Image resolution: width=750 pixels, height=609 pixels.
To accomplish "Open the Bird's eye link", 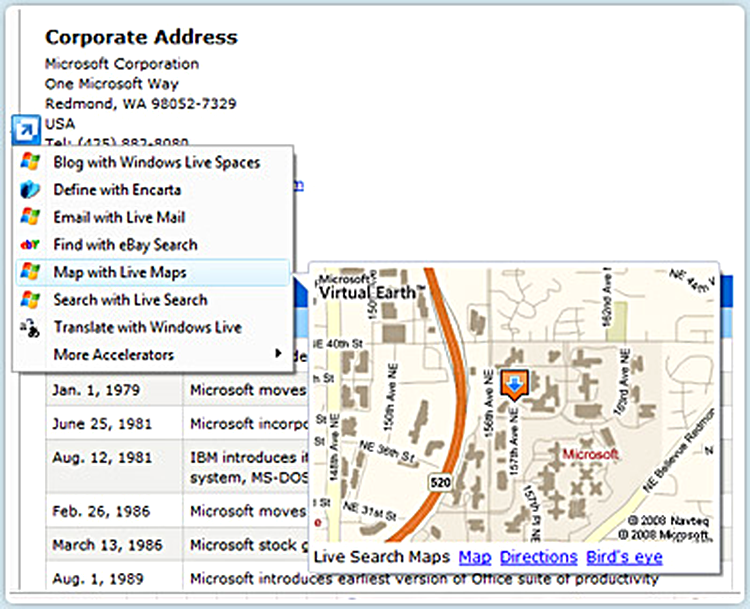I will 624,557.
